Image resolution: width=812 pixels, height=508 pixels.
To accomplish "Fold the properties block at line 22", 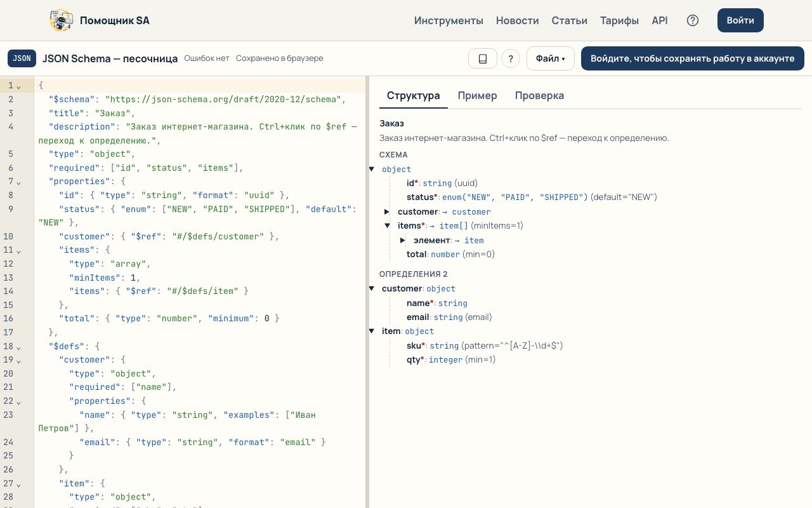I will [x=19, y=402].
